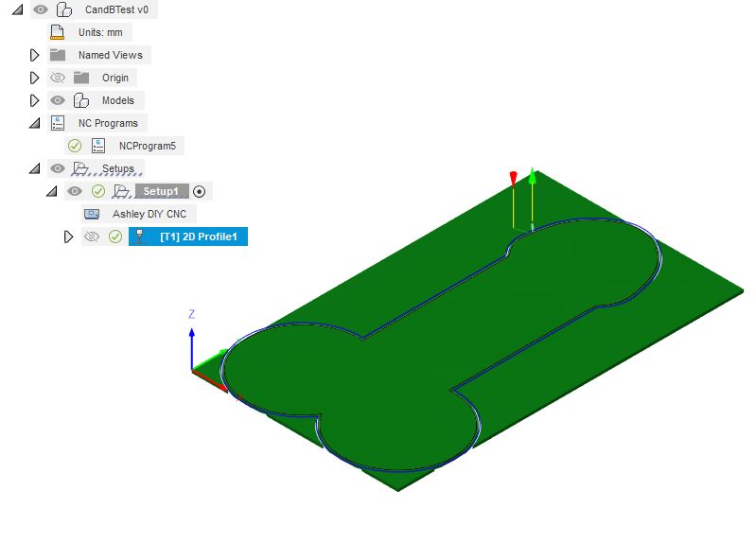Collapse the Setup1 node
Image resolution: width=756 pixels, height=543 pixels.
click(52, 191)
